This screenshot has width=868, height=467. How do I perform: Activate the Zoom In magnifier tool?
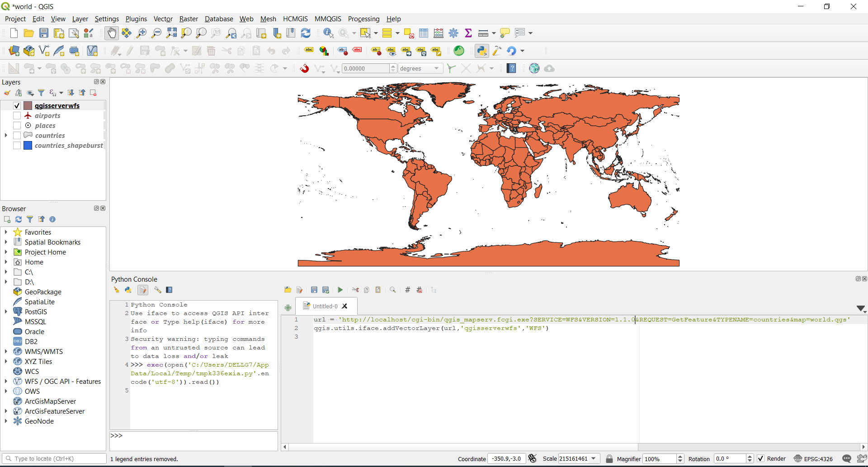[x=141, y=33]
